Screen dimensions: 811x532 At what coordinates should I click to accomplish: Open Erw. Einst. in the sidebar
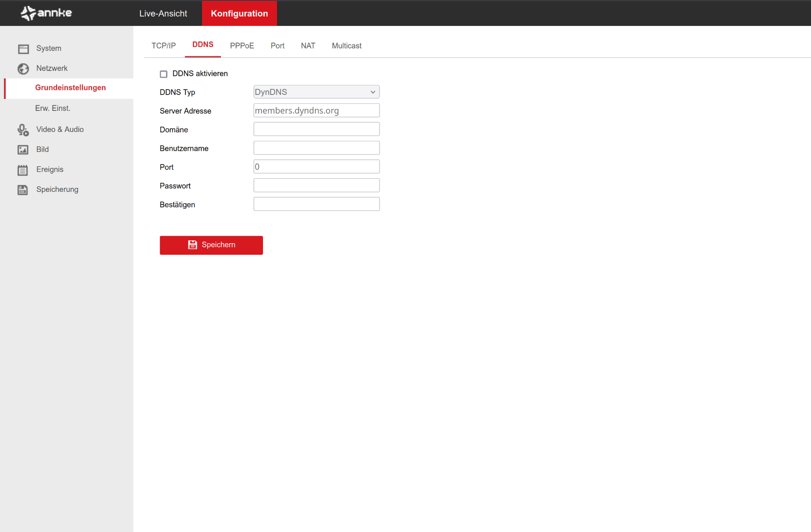pyautogui.click(x=52, y=108)
